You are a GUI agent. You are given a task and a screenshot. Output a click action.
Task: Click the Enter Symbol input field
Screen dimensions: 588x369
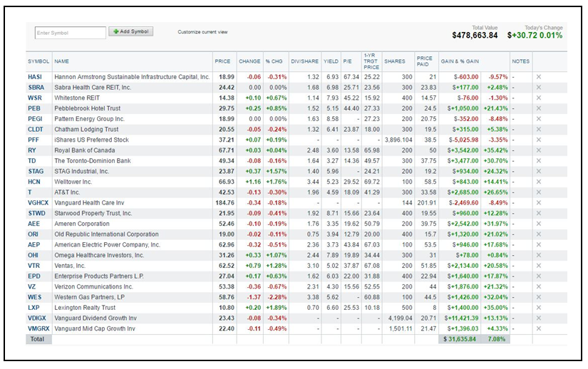coord(70,33)
